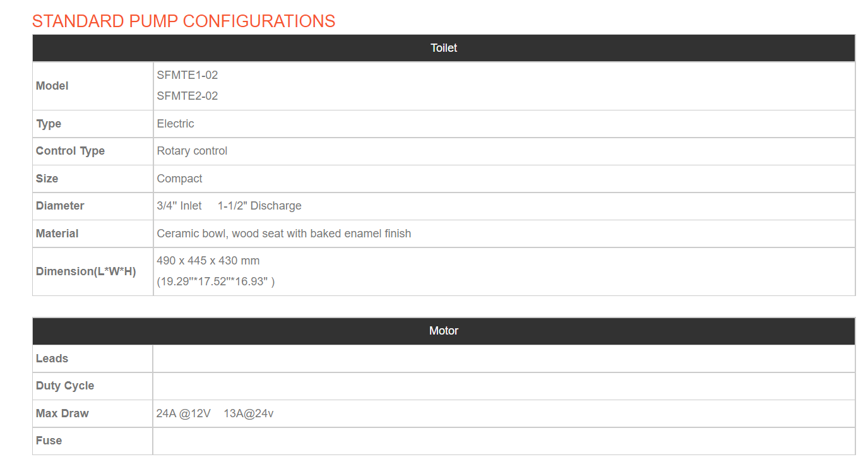Click the Duty Cycle row label
Viewport: 868px width, 469px height.
(x=65, y=386)
